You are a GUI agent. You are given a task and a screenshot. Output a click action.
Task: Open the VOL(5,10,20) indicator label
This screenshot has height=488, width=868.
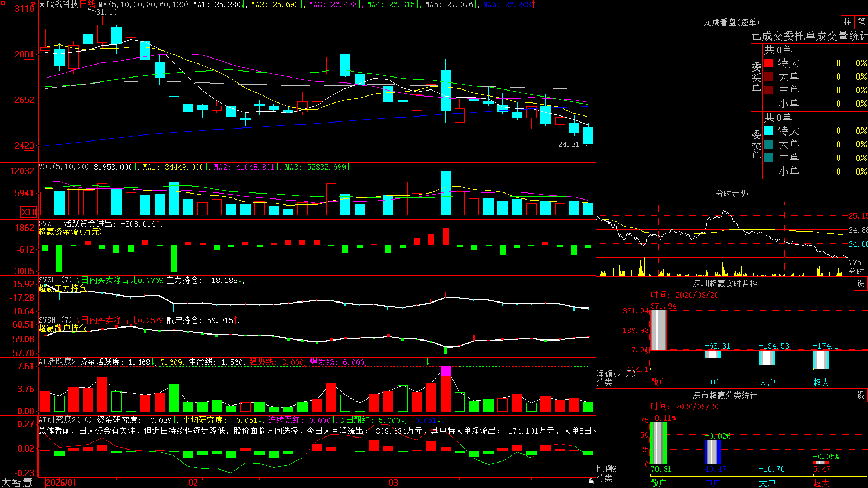pos(63,167)
